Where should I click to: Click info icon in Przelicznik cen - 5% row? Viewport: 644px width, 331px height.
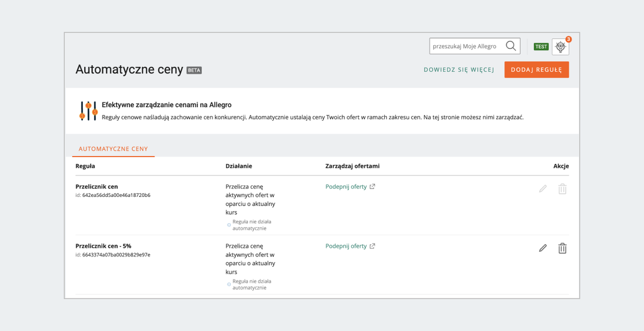(229, 284)
